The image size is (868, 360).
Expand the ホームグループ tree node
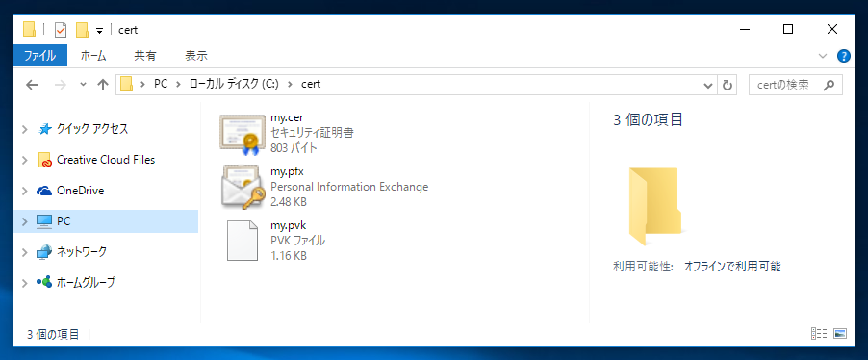click(x=24, y=283)
